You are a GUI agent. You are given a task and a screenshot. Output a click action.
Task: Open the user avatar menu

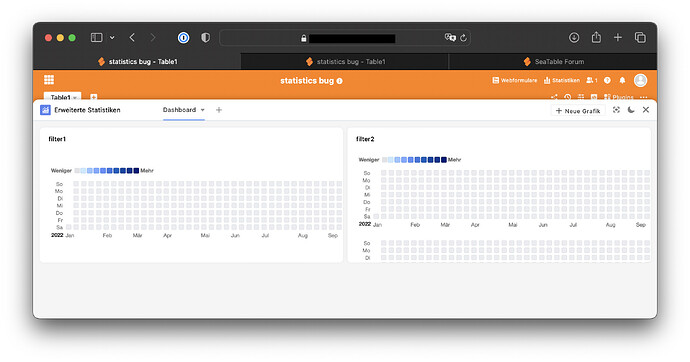pyautogui.click(x=640, y=80)
